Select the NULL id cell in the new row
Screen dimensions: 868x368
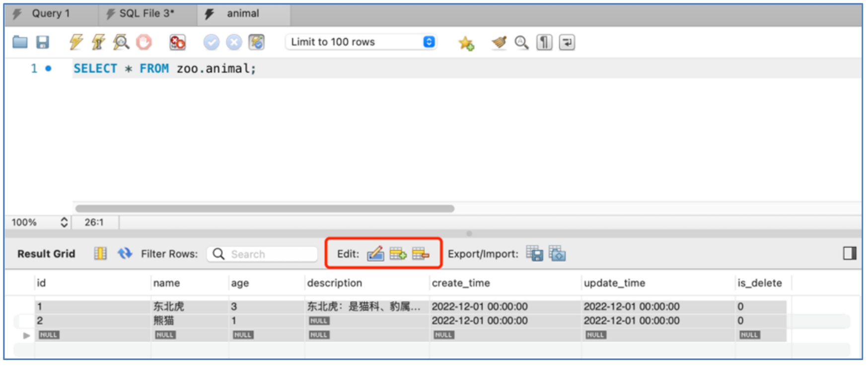(92, 335)
